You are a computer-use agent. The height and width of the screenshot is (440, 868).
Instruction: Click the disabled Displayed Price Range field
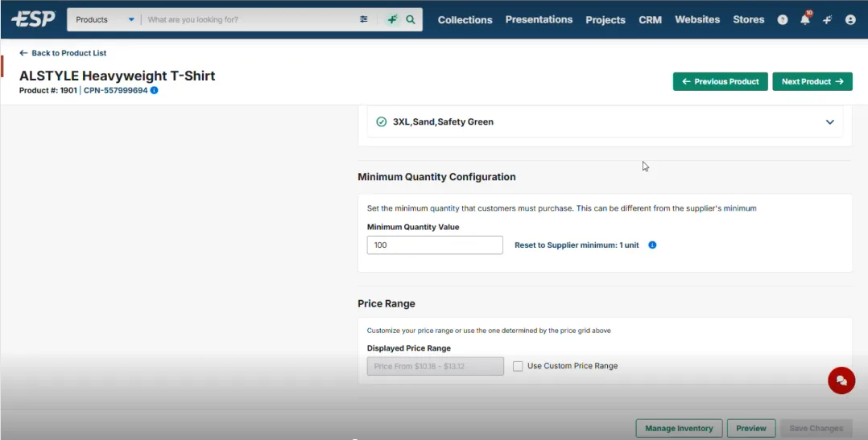[435, 366]
